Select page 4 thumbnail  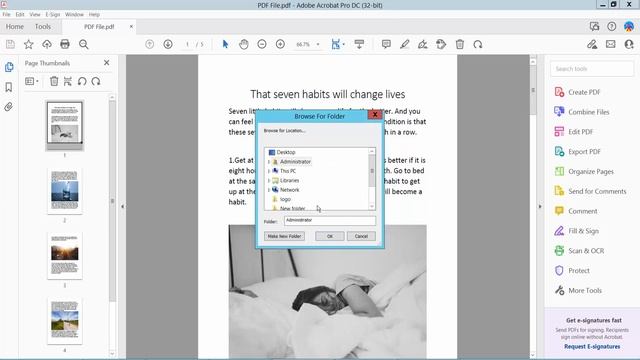click(x=64, y=321)
